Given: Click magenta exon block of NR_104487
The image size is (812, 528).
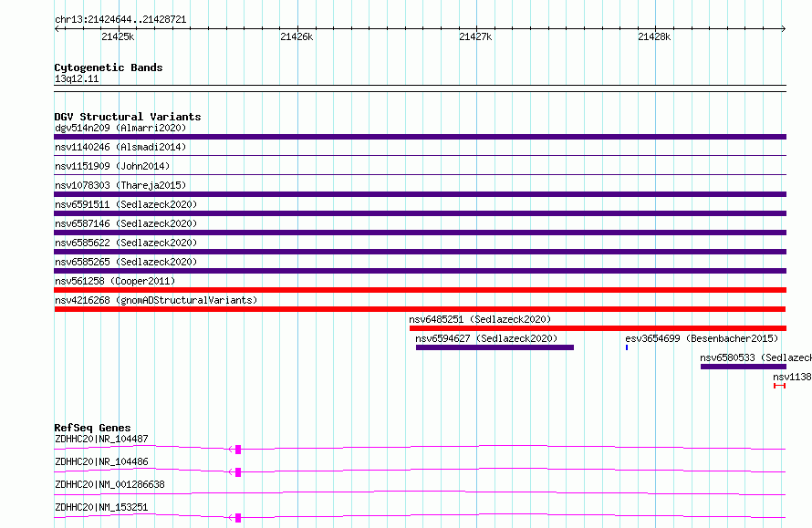Looking at the screenshot, I should [x=238, y=450].
